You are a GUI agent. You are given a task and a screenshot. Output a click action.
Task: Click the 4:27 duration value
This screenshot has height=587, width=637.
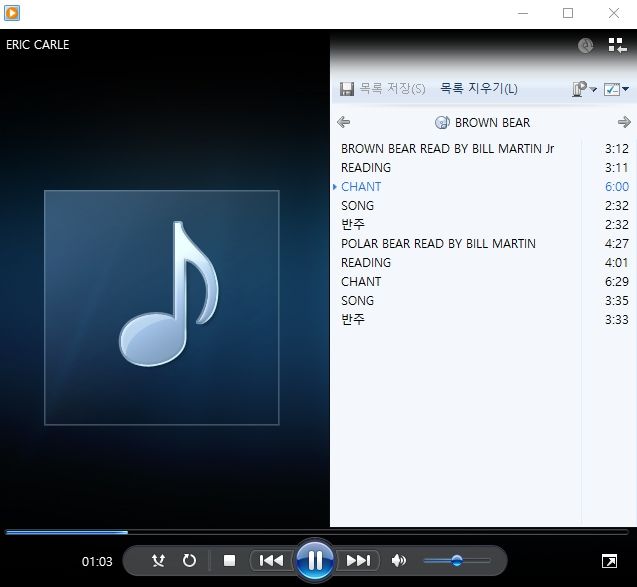(616, 243)
